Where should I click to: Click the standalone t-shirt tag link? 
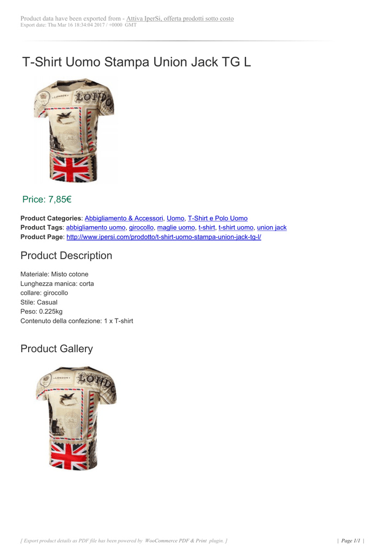[207, 228]
